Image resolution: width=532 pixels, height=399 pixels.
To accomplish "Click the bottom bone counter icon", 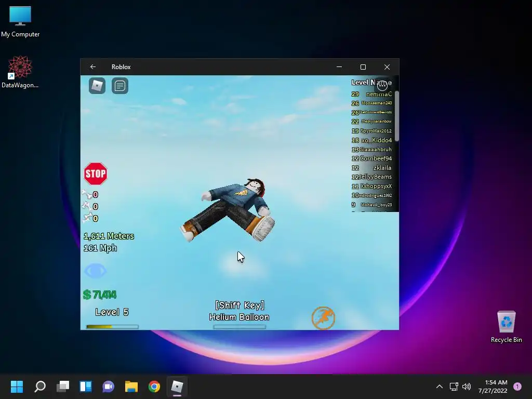I will click(87, 218).
